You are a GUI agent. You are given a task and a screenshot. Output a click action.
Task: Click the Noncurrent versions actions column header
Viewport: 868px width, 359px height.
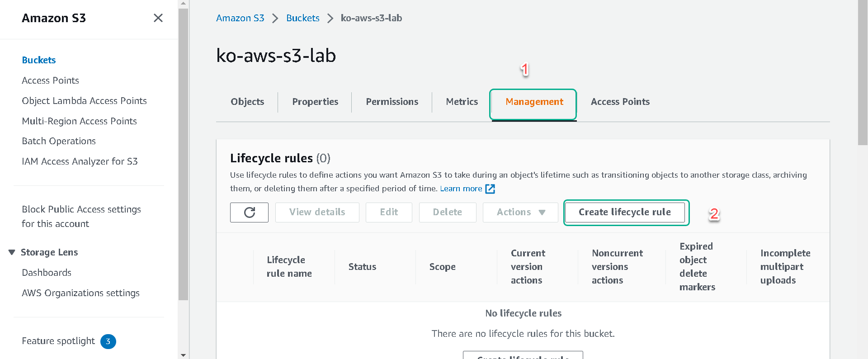(617, 267)
